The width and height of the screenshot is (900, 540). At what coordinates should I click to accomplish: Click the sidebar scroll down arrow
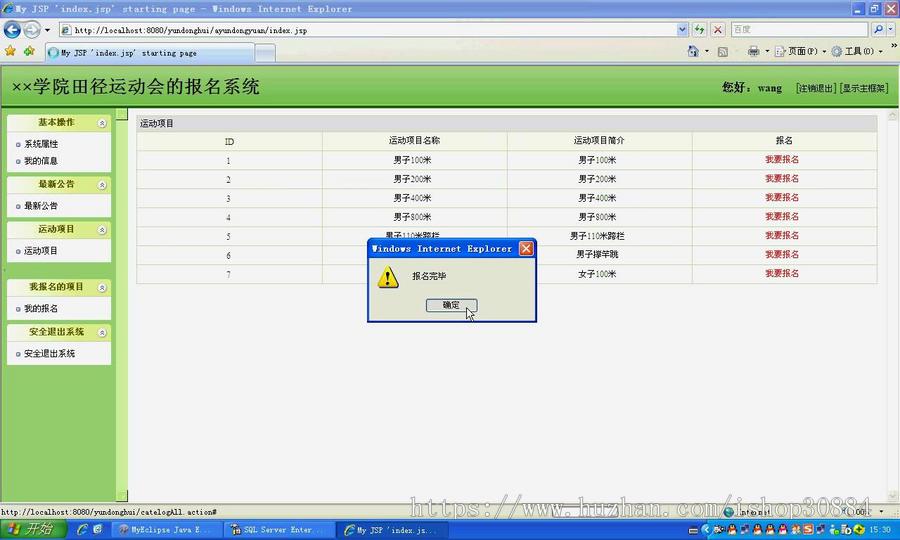pos(122,495)
